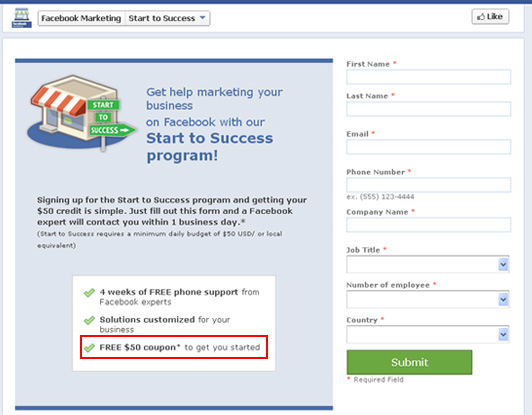Focus the First Name input field

429,77
